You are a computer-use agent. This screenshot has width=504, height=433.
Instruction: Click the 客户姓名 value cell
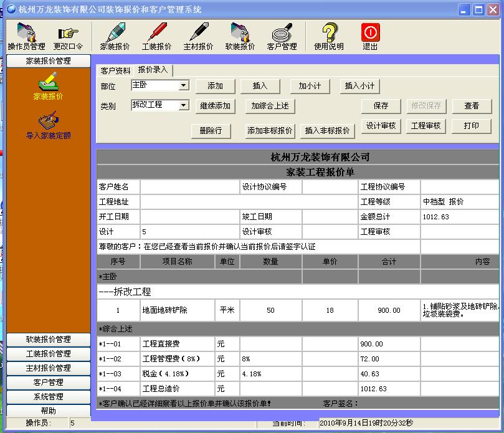click(190, 187)
